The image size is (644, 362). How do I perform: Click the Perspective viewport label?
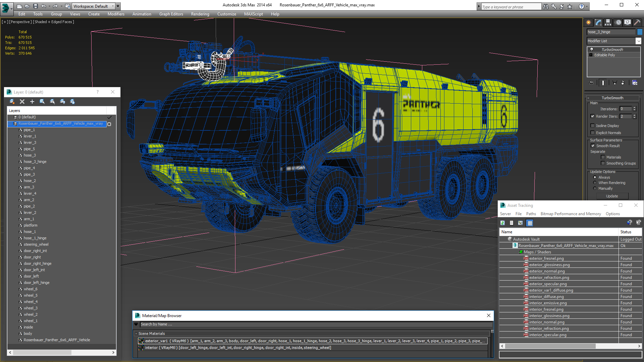click(20, 22)
